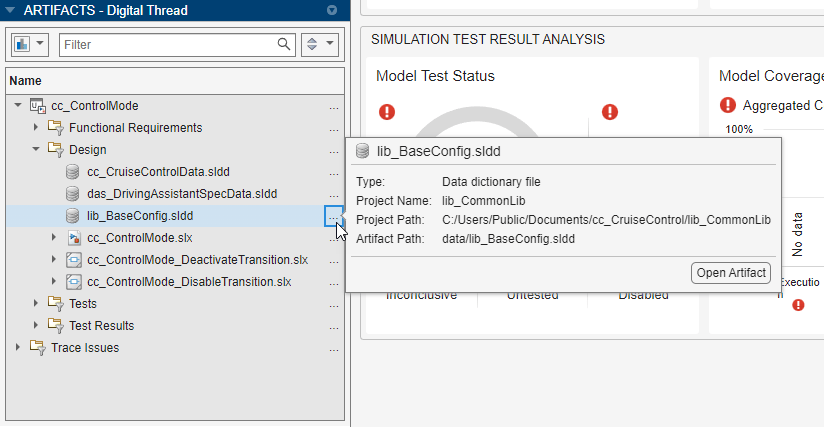This screenshot has width=824, height=427.
Task: Click error icon below Execution label
Action: pyautogui.click(x=798, y=305)
